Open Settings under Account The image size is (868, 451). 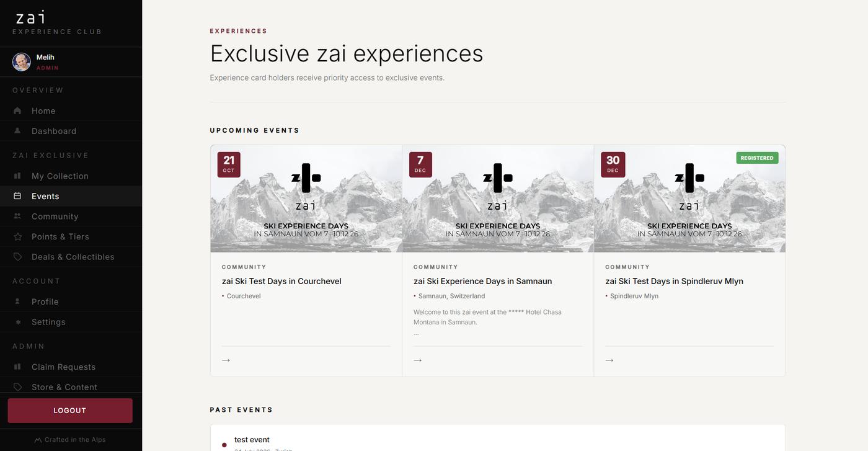click(x=71, y=322)
